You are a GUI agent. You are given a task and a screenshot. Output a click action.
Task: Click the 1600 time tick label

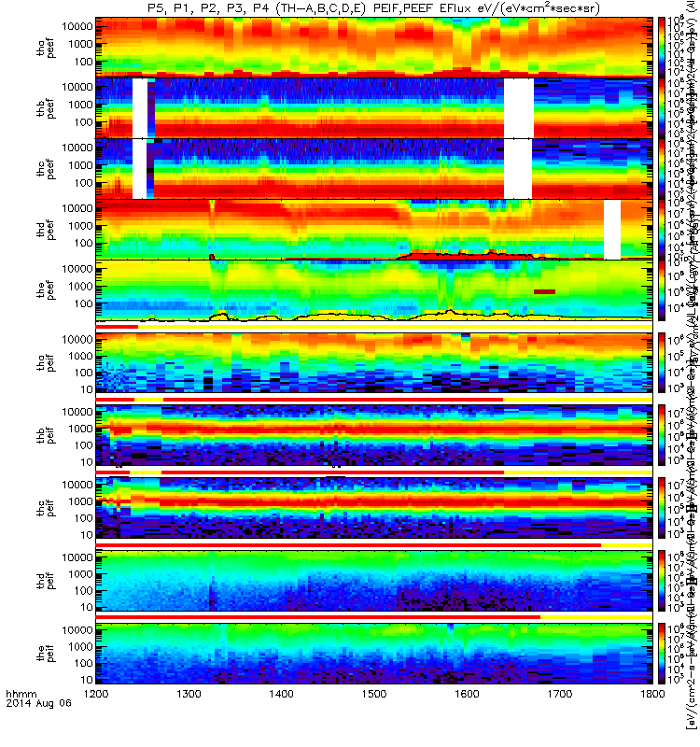pos(468,694)
